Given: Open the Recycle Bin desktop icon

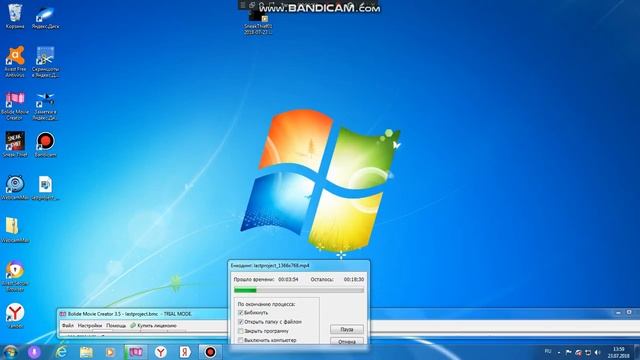Looking at the screenshot, I should point(15,16).
